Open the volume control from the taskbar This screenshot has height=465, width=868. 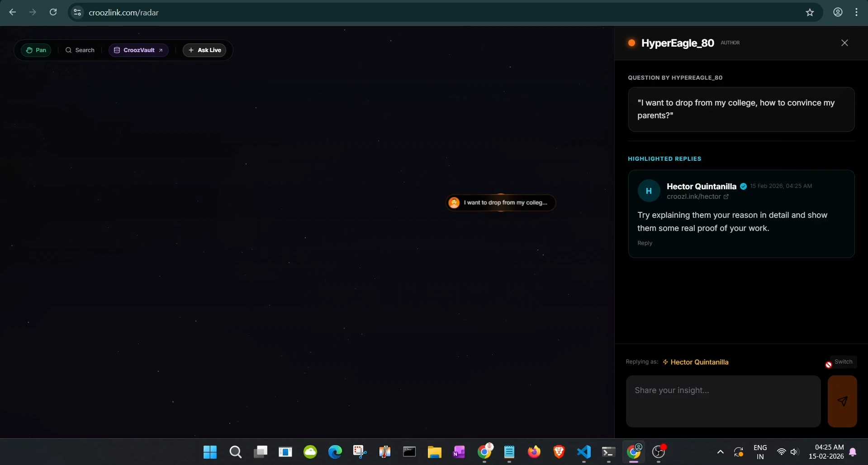[x=795, y=452]
